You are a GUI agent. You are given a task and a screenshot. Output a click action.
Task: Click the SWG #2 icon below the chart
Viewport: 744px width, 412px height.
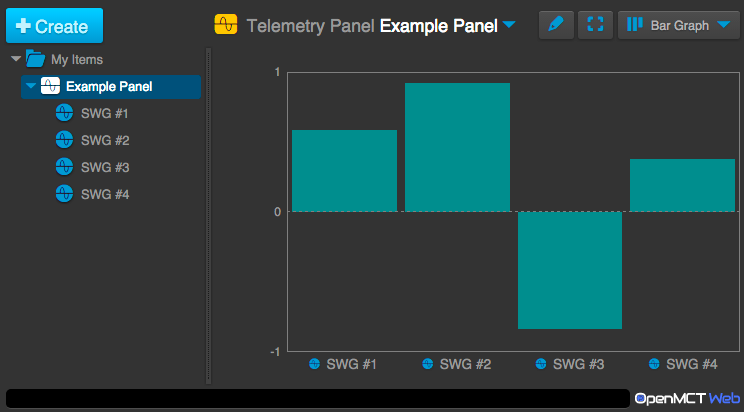point(427,364)
